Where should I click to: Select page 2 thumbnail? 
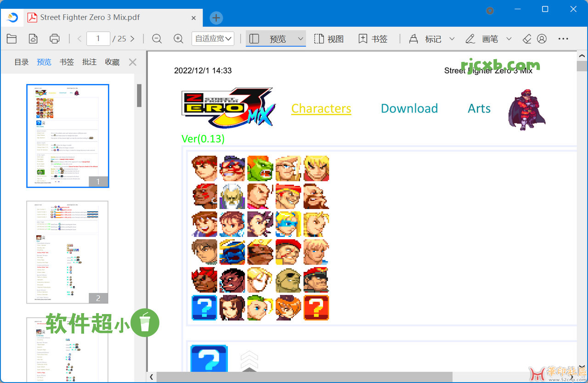[68, 252]
